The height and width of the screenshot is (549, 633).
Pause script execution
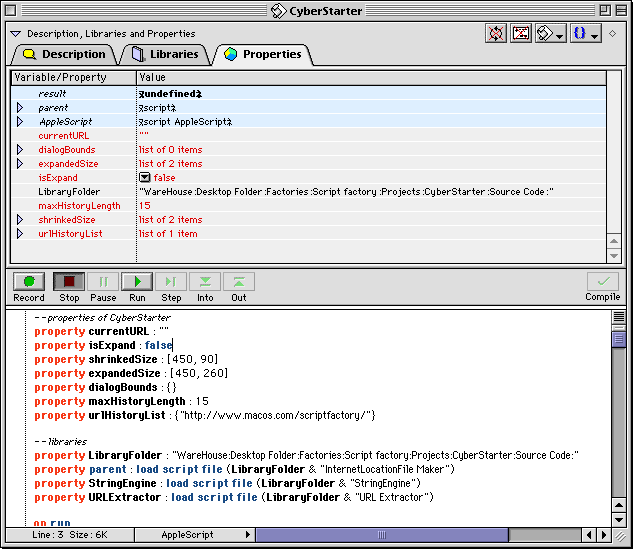tap(103, 281)
